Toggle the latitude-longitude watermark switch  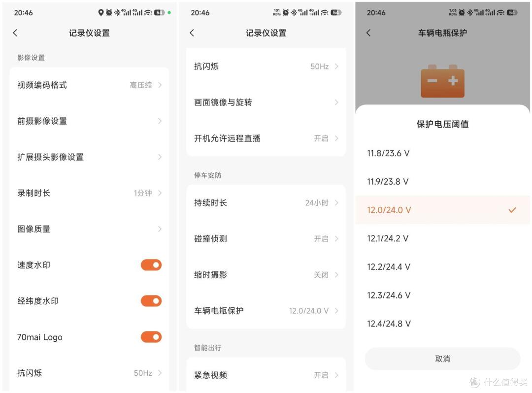pos(151,301)
